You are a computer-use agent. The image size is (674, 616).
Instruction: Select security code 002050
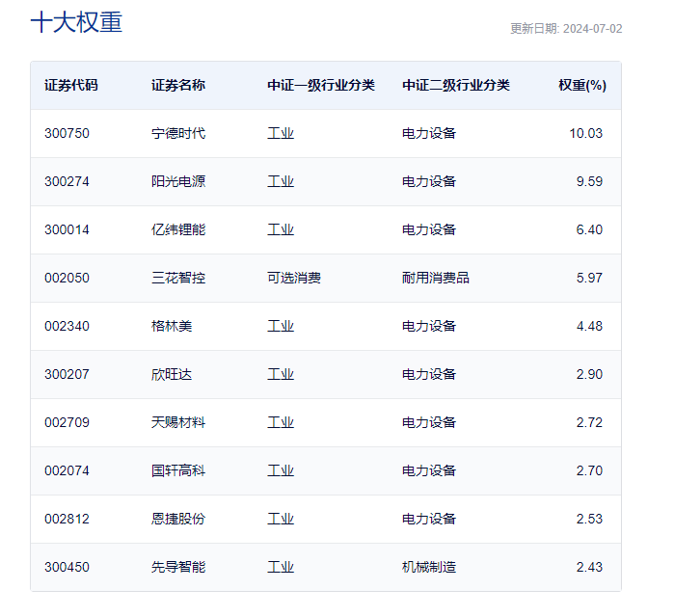pyautogui.click(x=67, y=278)
